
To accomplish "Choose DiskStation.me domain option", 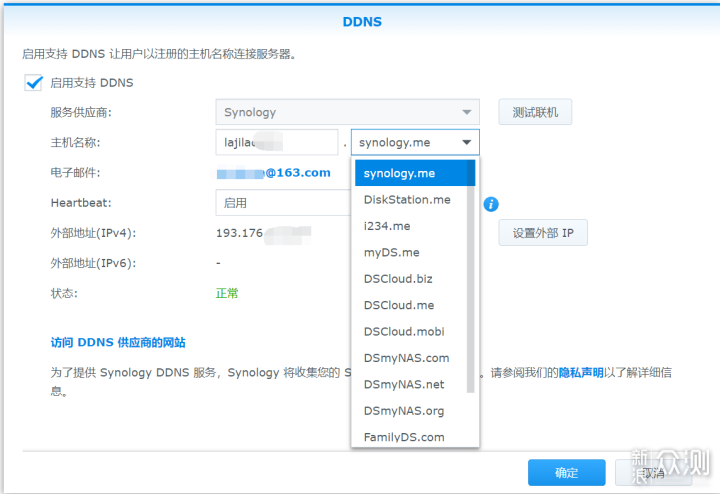I will (411, 200).
